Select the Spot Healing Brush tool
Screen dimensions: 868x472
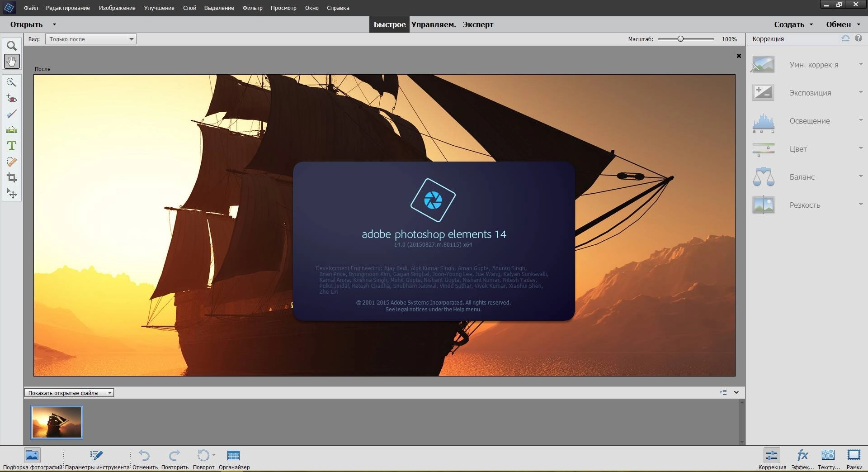[12, 162]
